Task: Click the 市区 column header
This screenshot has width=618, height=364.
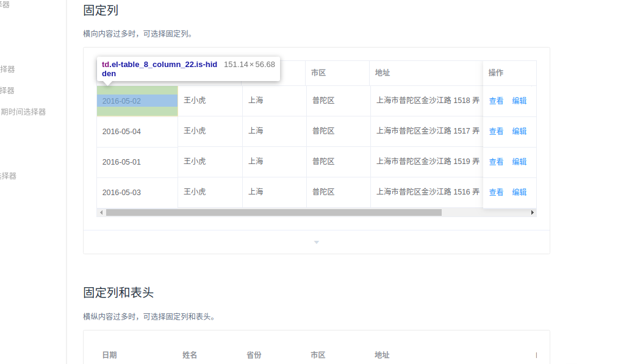Action: 318,73
